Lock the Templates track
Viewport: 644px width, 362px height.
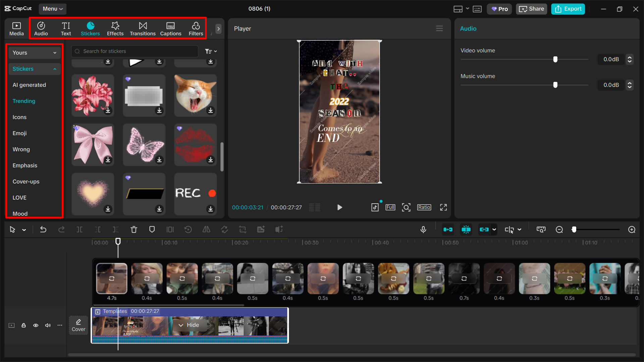pyautogui.click(x=23, y=325)
